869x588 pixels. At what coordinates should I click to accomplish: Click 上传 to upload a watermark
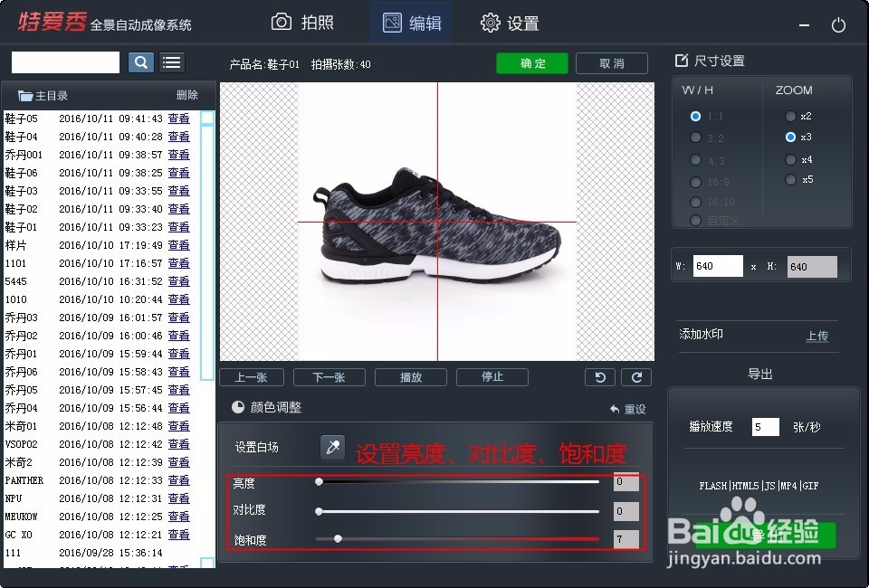pyautogui.click(x=817, y=336)
